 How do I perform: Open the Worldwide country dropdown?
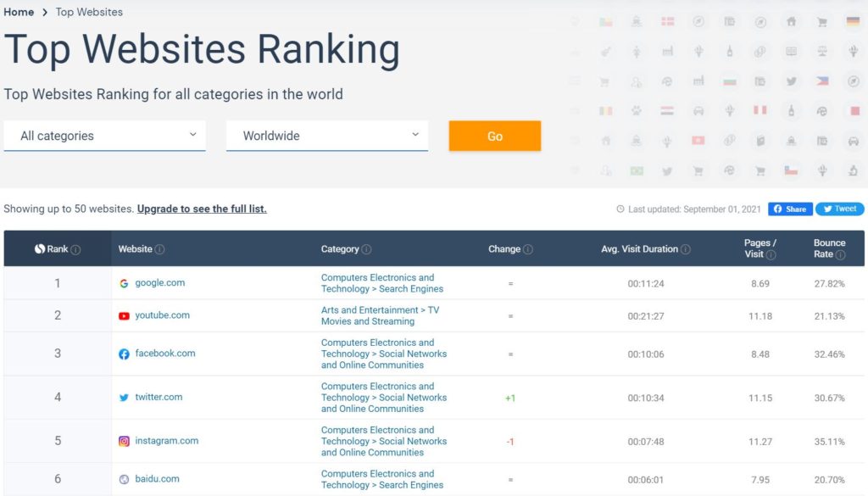(x=327, y=136)
